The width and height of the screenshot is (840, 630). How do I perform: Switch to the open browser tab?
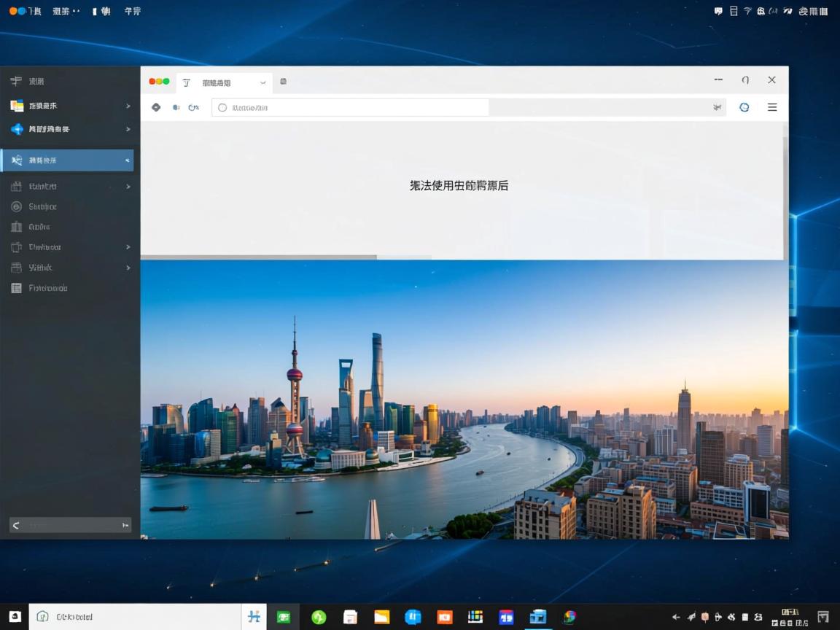tap(219, 82)
